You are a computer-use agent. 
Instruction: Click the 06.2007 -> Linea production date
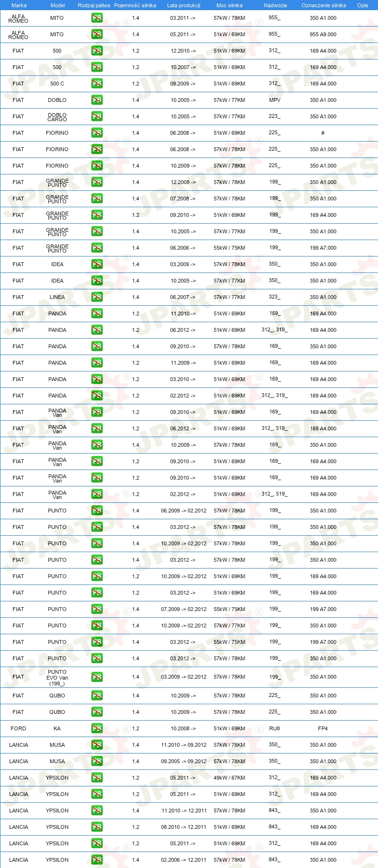click(x=183, y=297)
